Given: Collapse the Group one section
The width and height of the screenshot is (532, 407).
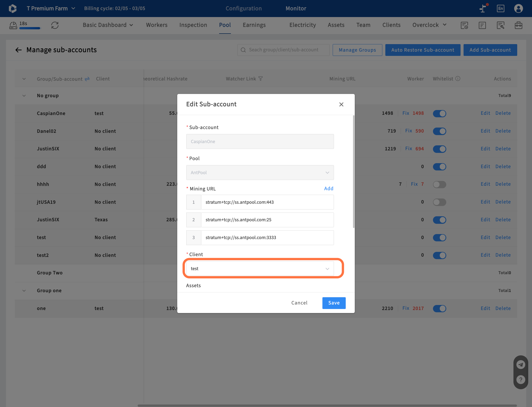Looking at the screenshot, I should coord(24,290).
